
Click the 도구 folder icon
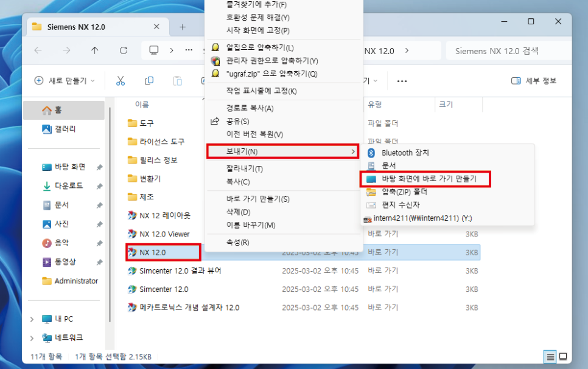click(x=132, y=123)
